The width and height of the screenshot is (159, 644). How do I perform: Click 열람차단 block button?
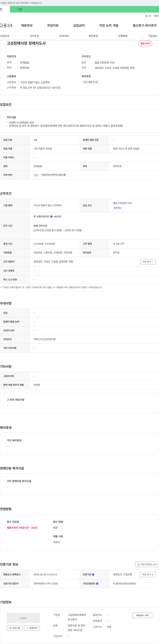click(32, 628)
